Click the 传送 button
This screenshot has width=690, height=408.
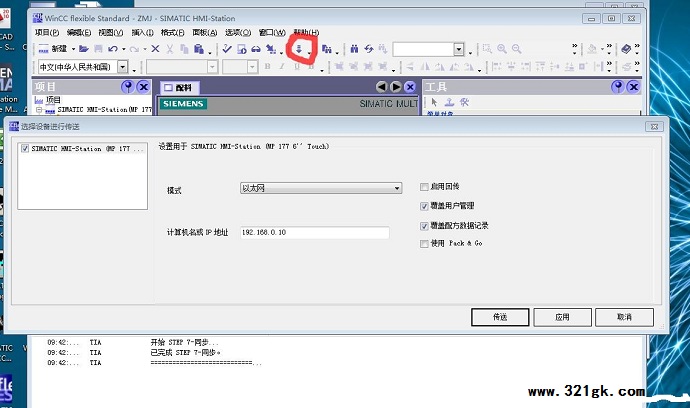tap(500, 316)
